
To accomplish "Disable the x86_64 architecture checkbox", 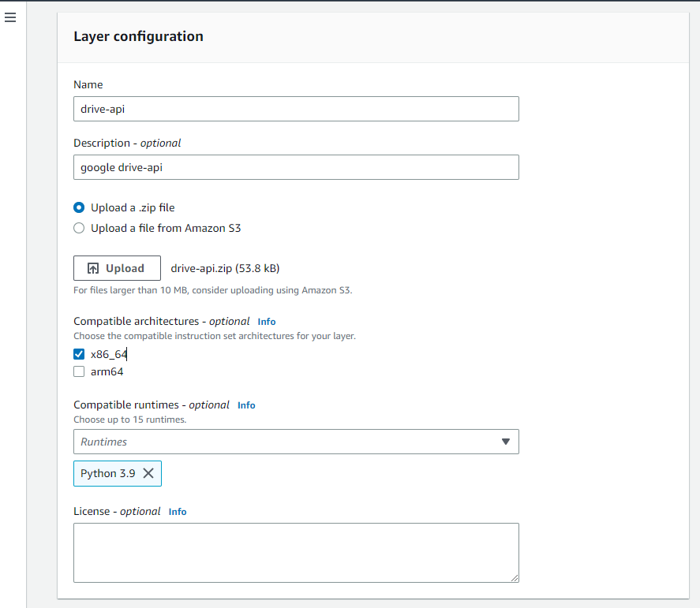I will coord(79,354).
